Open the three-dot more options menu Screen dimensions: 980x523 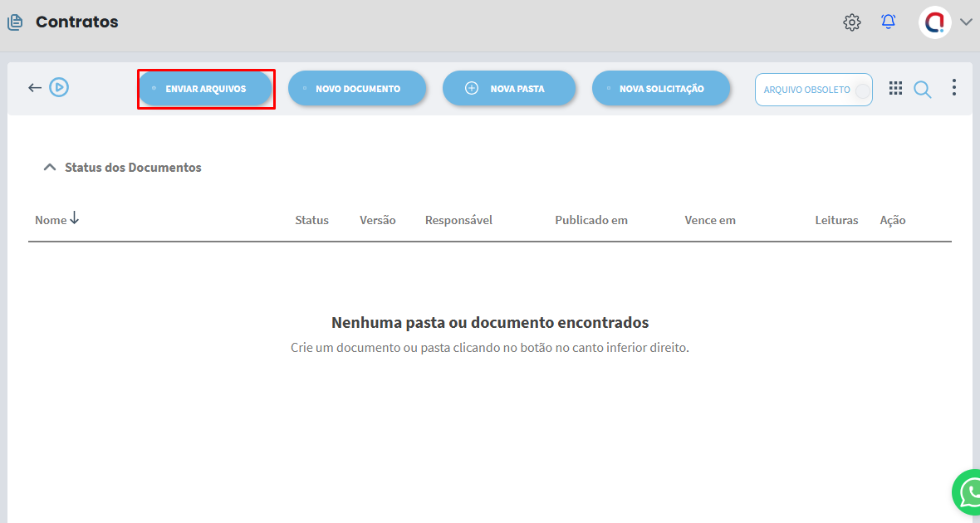[954, 87]
